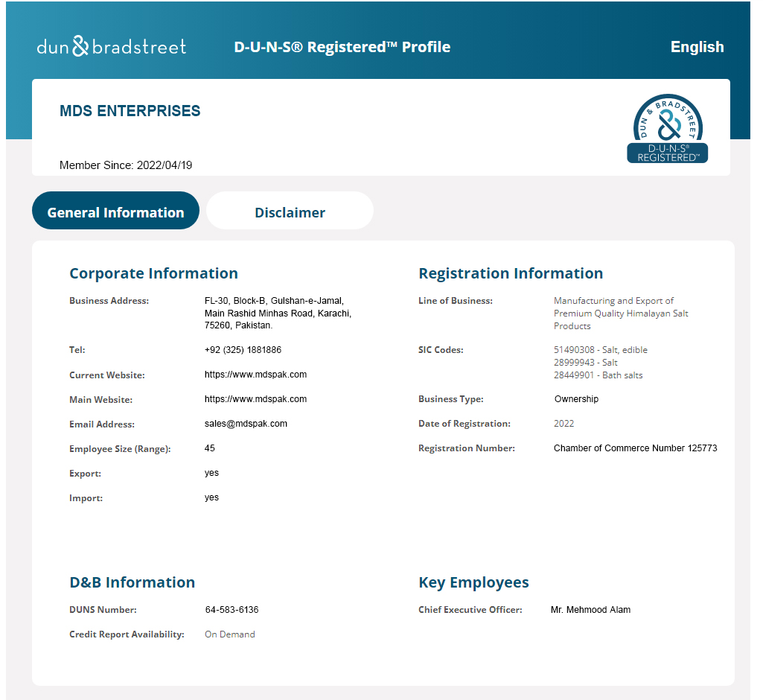Click the D-U-N-S Registered seal badge
Image resolution: width=763 pixels, height=700 pixels.
pos(667,129)
